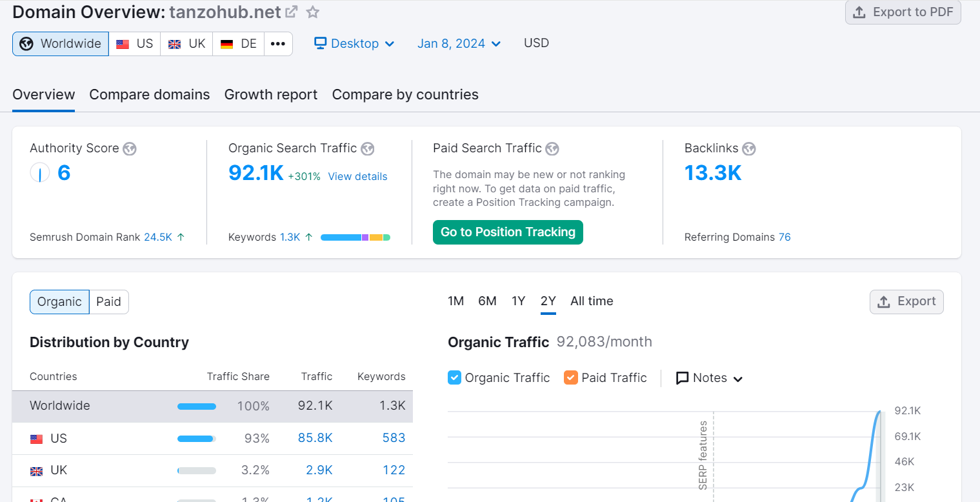
Task: Switch distribution to Organic
Action: click(59, 302)
